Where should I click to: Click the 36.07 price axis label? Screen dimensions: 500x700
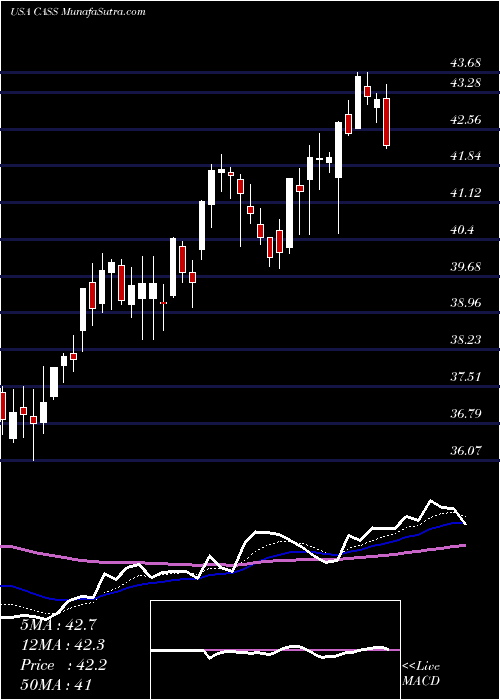[466, 451]
